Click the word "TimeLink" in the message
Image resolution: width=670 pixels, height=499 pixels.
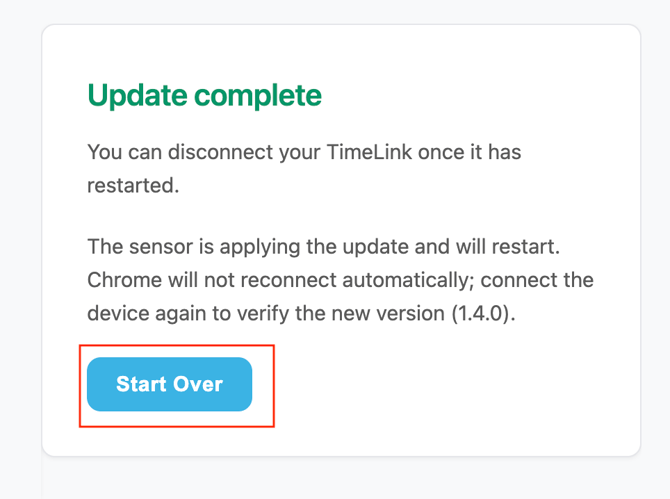coord(363,153)
